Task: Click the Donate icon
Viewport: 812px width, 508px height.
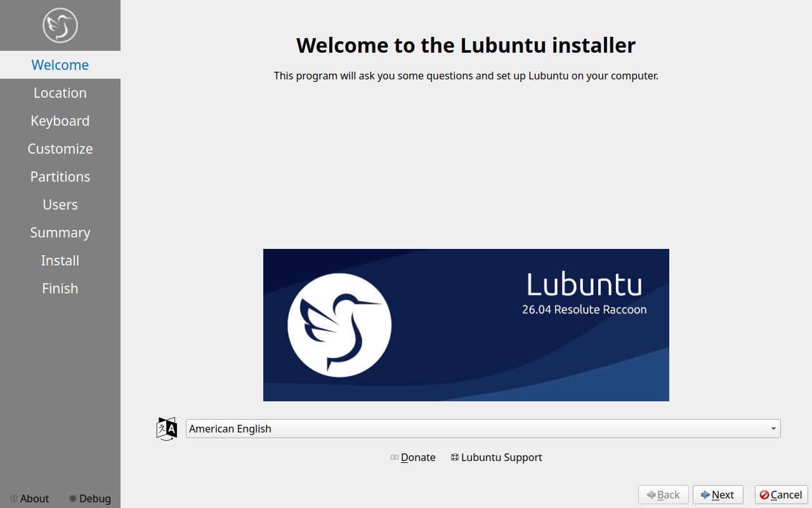Action: click(395, 457)
